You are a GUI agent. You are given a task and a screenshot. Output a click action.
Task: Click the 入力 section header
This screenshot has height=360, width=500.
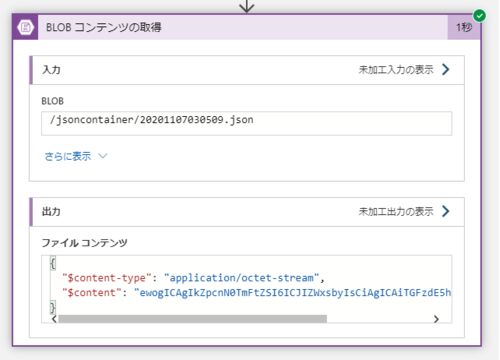[x=247, y=70]
